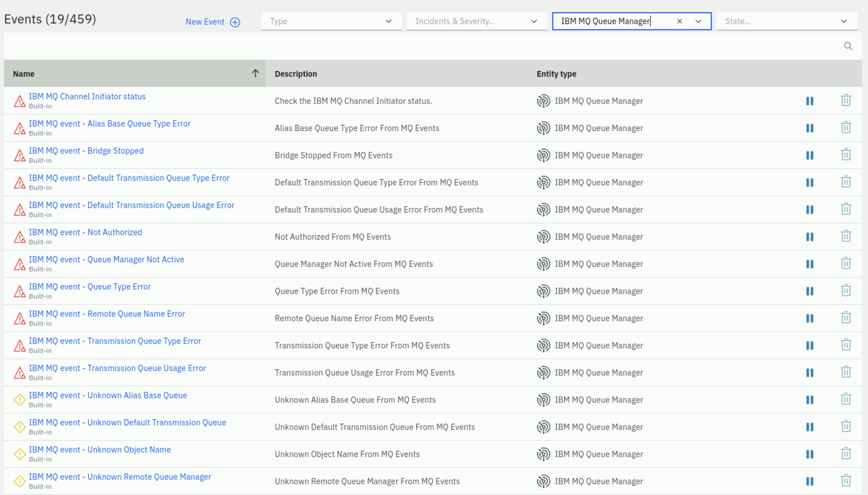Click description 'Unknown Object Name From MQ Events'
The width and height of the screenshot is (868, 495).
pos(347,454)
